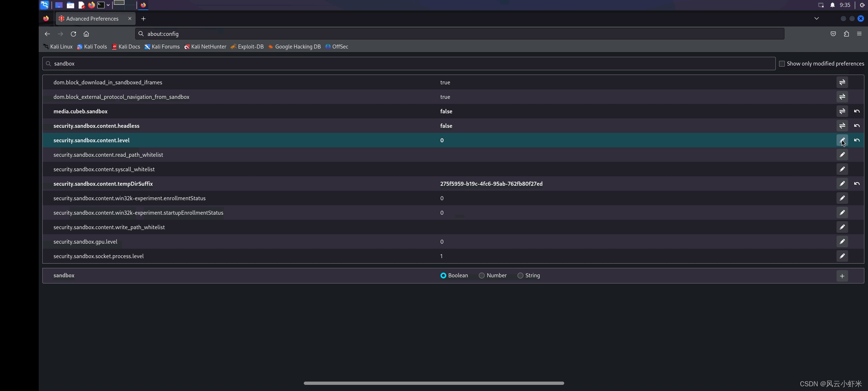The width and height of the screenshot is (868, 391).
Task: Focus the about:config address bar
Action: coord(460,34)
